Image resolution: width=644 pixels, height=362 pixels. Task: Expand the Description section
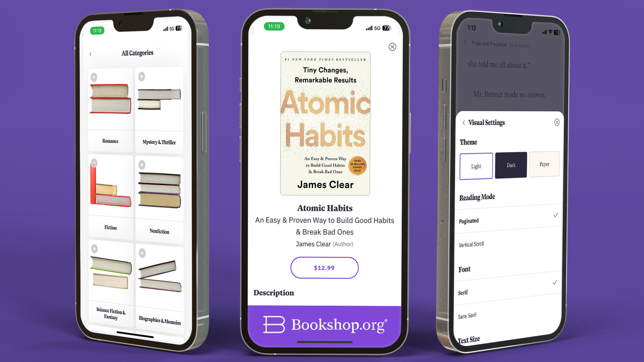[x=274, y=293]
